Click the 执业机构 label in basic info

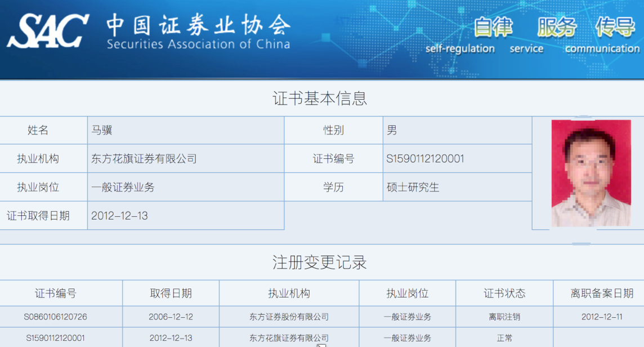[x=38, y=159]
